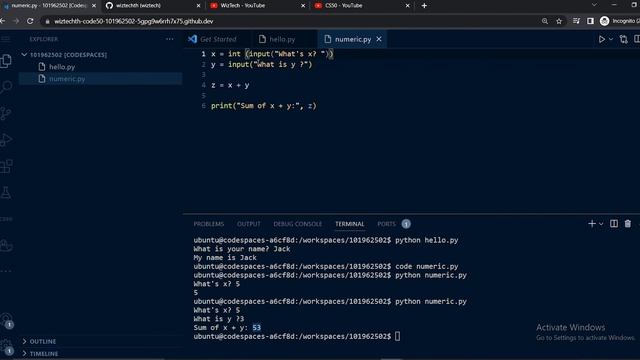Go forward in browser history
Image resolution: width=640 pixels, height=360 pixels.
click(x=16, y=21)
